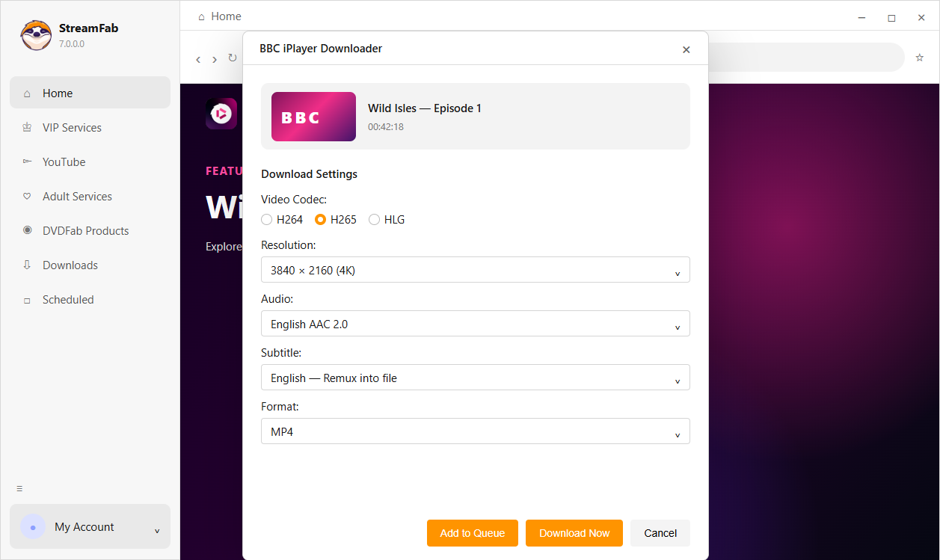The width and height of the screenshot is (940, 560).
Task: Click the home icon in the Home tab
Action: [201, 16]
